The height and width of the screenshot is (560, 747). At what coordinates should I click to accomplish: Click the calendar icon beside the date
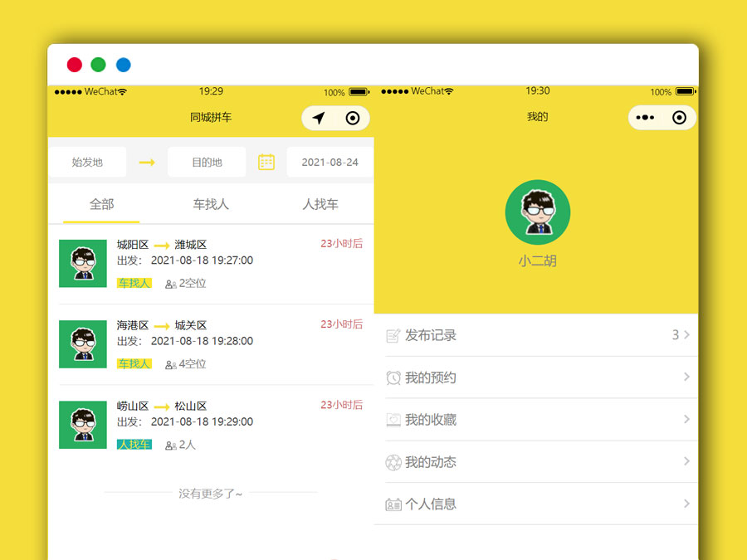(266, 162)
